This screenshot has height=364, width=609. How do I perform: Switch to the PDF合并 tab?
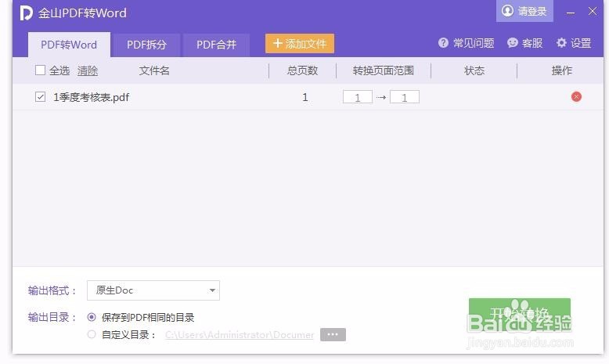(216, 45)
